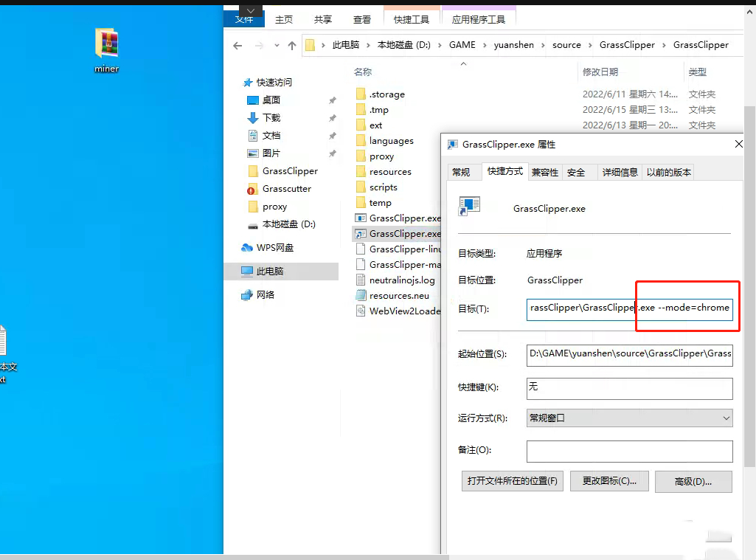Select the WebView2Loader file
756x560 pixels.
[x=398, y=311]
